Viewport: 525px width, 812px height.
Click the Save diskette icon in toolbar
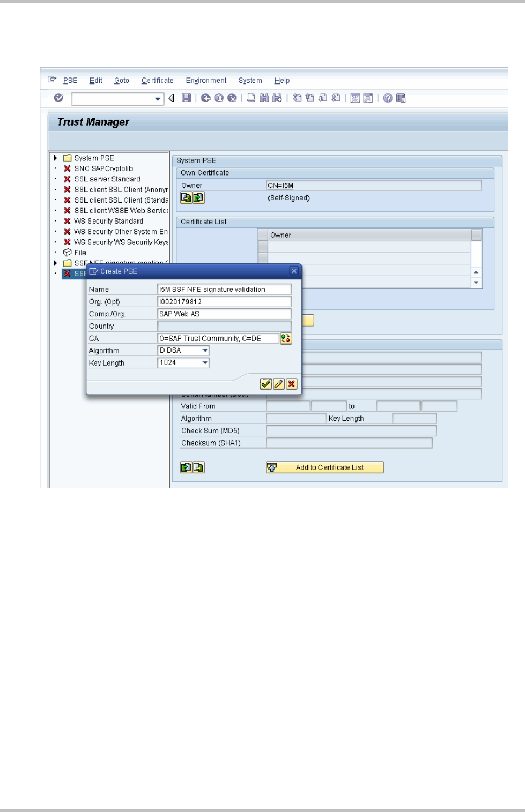(186, 98)
